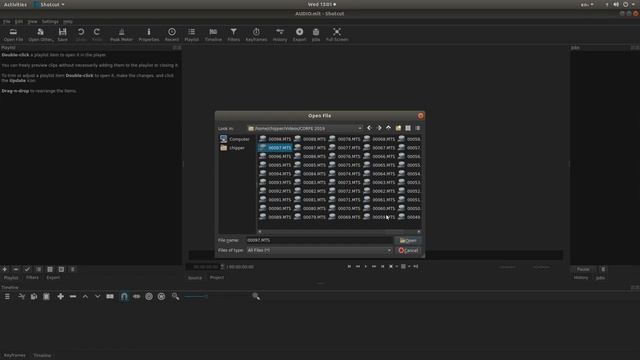
Task: Select chipper folder in dialog sidebar
Action: [233, 148]
